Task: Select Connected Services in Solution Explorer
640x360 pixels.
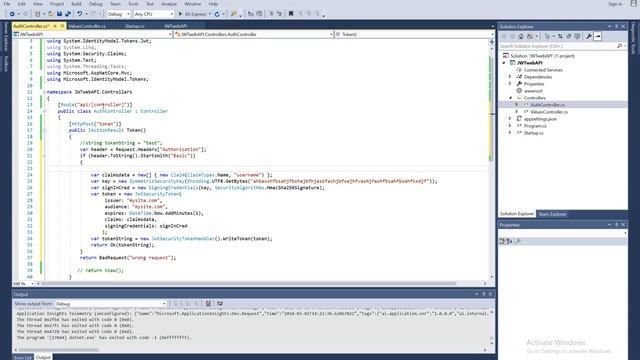Action: pyautogui.click(x=543, y=70)
